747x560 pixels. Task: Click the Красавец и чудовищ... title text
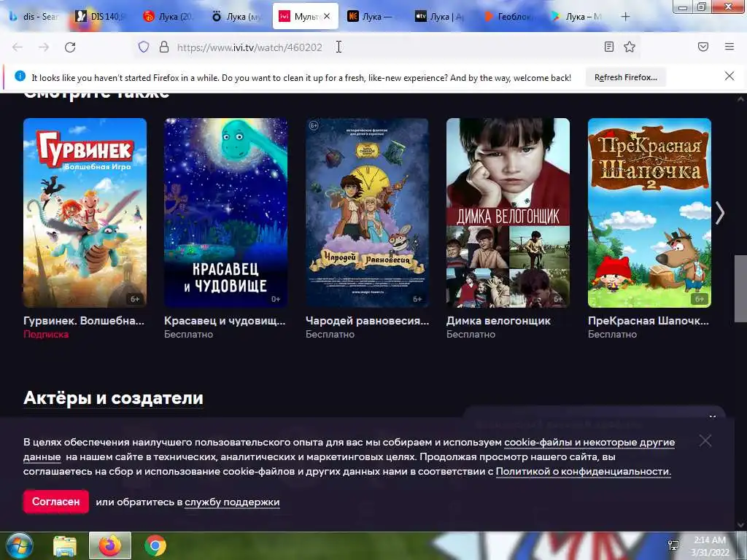(x=225, y=321)
